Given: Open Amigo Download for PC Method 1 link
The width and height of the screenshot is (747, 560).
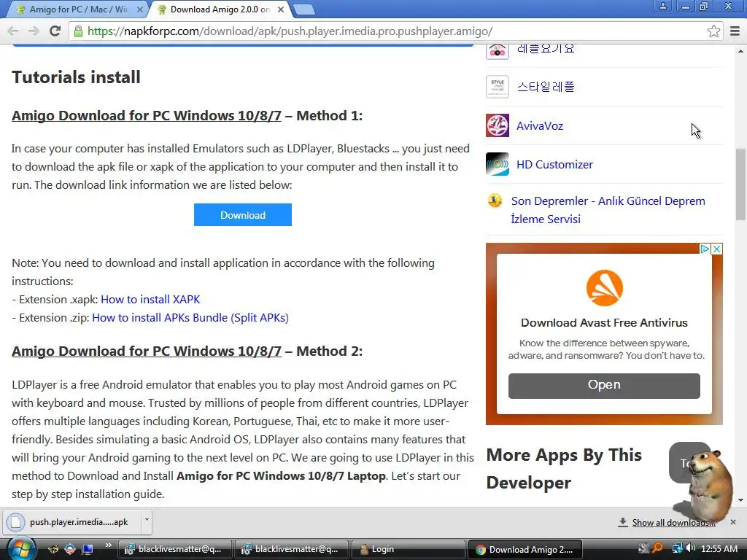Looking at the screenshot, I should coord(146,116).
